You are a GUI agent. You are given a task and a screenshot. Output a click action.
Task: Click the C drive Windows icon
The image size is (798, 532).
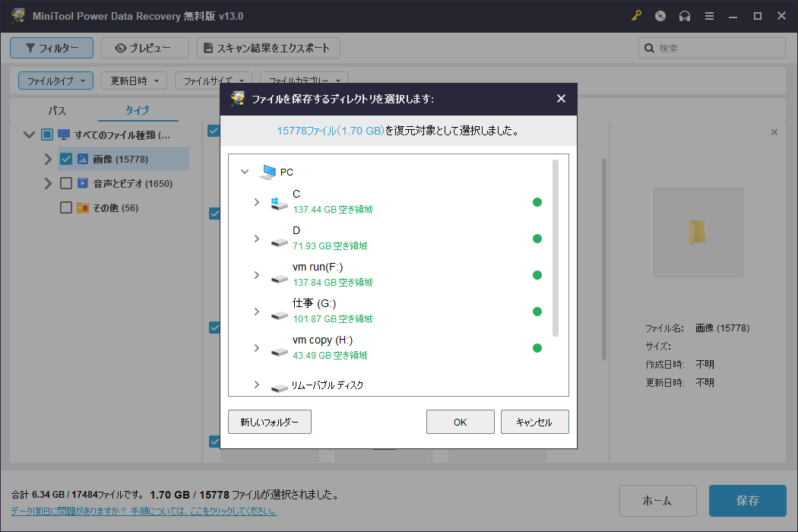(279, 203)
